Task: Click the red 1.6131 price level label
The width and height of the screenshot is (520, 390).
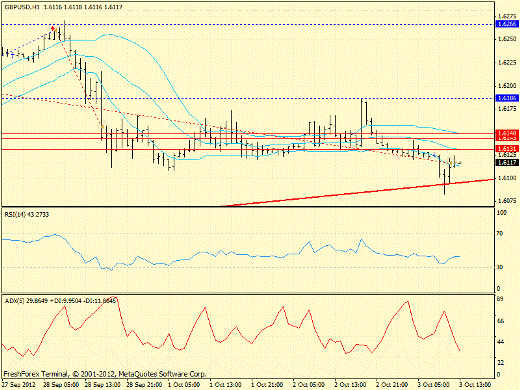Action: click(x=507, y=149)
